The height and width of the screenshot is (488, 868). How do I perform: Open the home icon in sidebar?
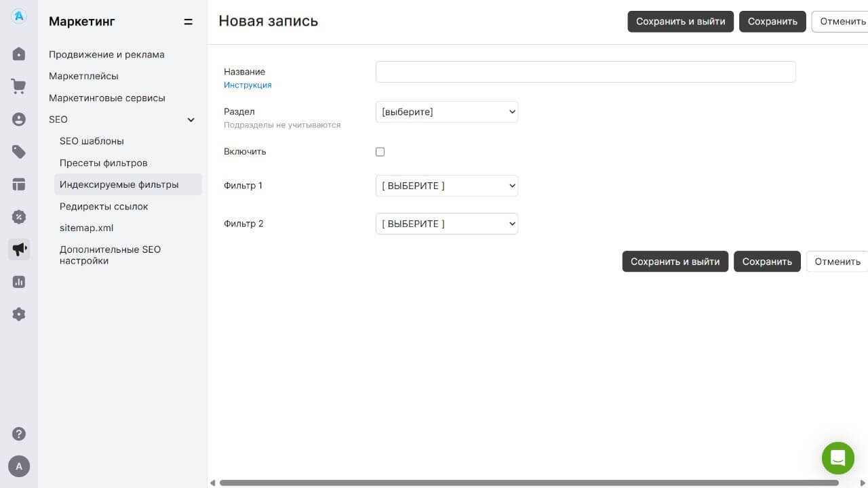tap(19, 54)
